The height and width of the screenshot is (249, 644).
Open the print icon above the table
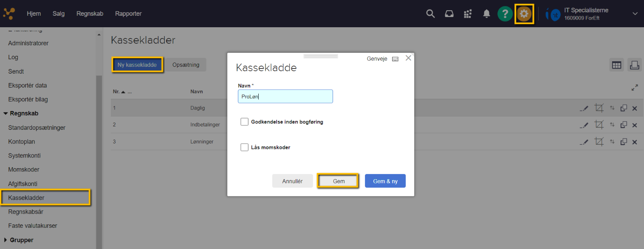pyautogui.click(x=635, y=65)
